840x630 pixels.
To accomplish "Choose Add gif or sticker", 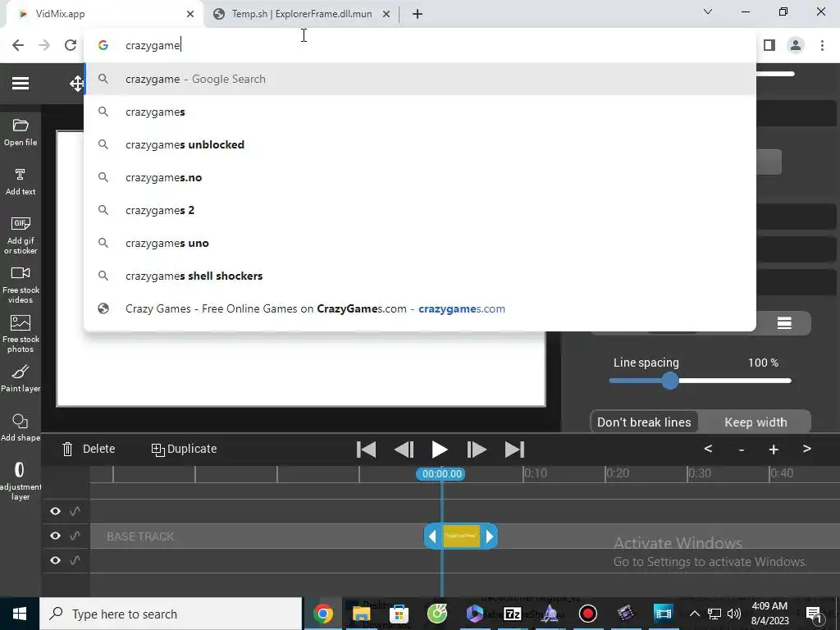I will click(21, 235).
